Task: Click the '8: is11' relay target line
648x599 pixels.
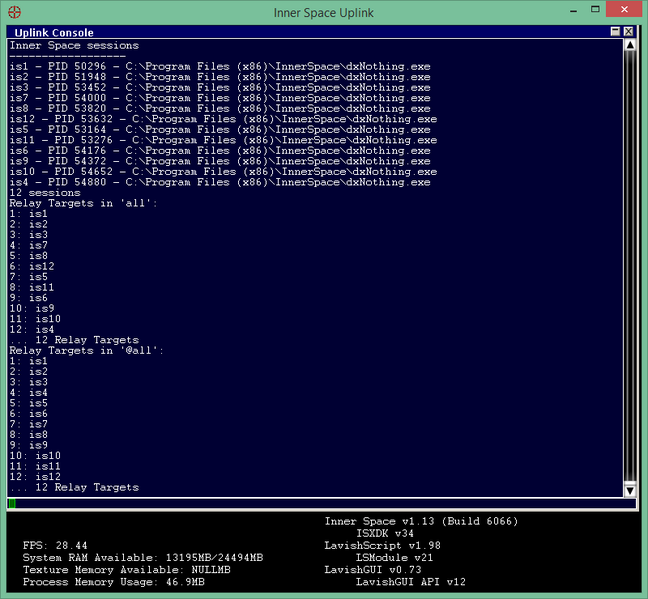Action: 32,288
